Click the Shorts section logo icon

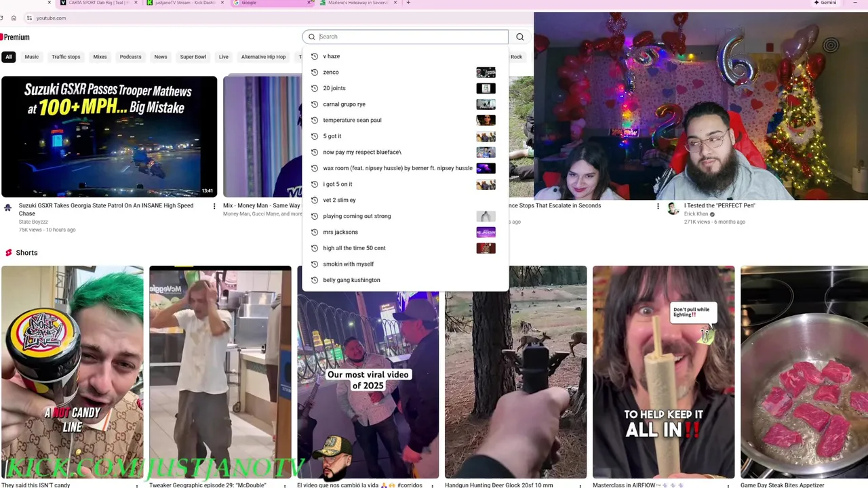(x=9, y=253)
